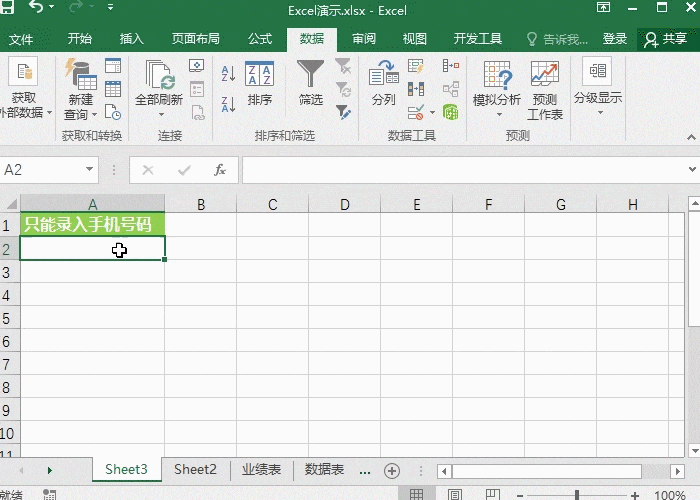Image resolution: width=700 pixels, height=500 pixels.
Task: Select cell A1 with green header text
Action: pyautogui.click(x=92, y=224)
